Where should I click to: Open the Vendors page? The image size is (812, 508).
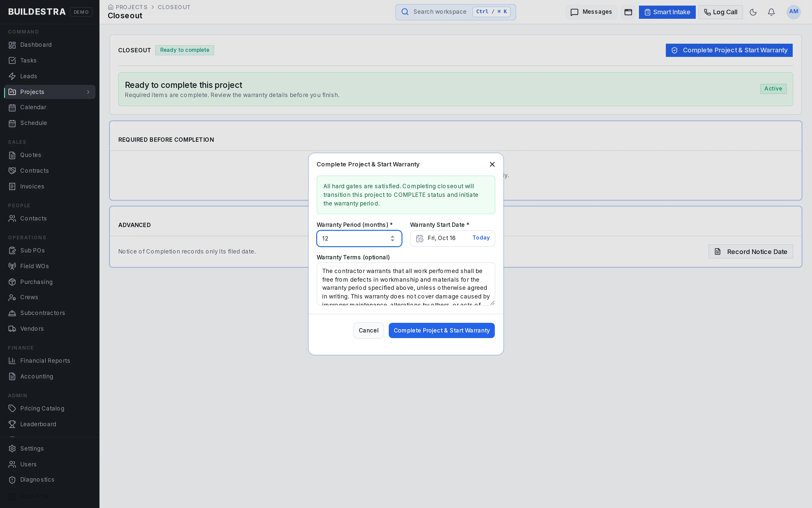[50, 329]
